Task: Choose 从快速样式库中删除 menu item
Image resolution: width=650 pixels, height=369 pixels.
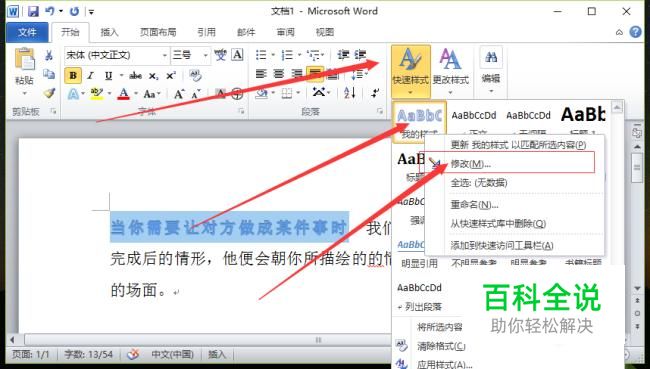Action: tap(514, 224)
